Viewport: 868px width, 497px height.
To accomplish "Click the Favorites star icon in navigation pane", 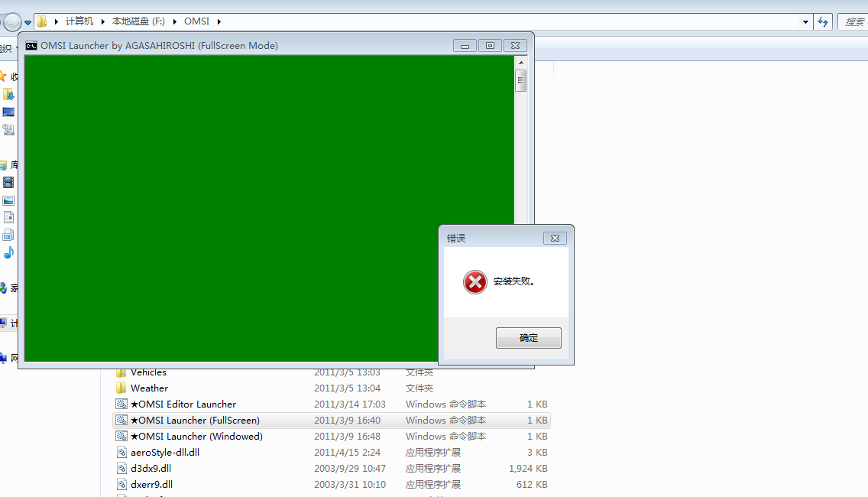I will [3, 76].
